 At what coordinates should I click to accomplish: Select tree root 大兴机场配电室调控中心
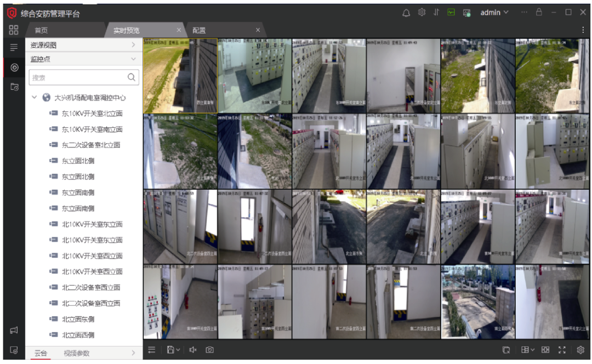(90, 98)
